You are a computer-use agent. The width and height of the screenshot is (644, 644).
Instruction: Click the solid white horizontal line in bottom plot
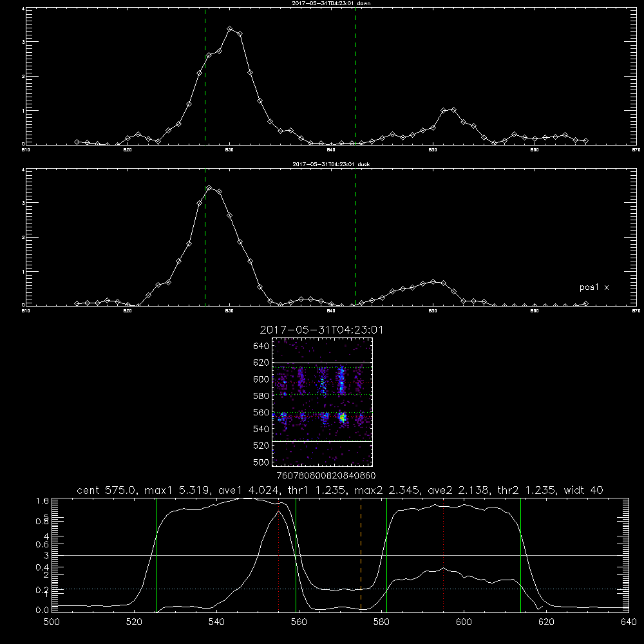[340, 555]
